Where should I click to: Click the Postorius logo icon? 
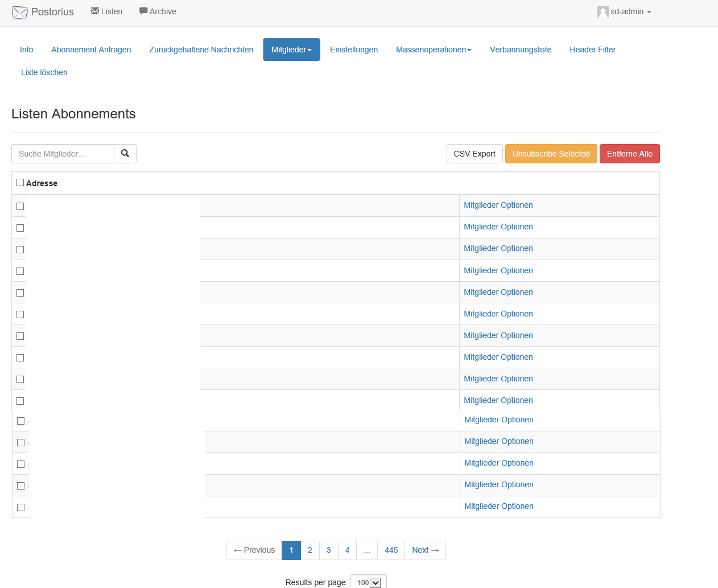coord(20,13)
